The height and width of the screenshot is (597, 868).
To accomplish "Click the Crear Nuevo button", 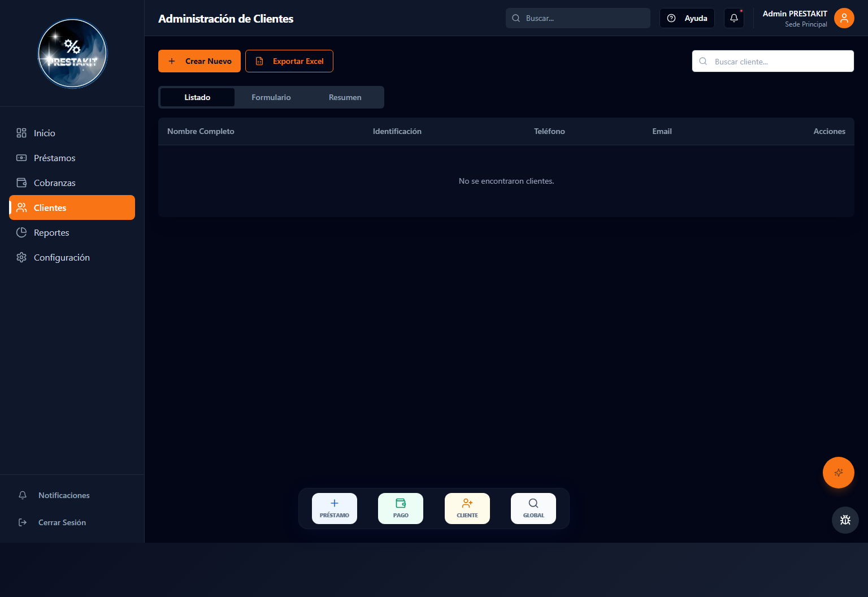I will [x=199, y=61].
